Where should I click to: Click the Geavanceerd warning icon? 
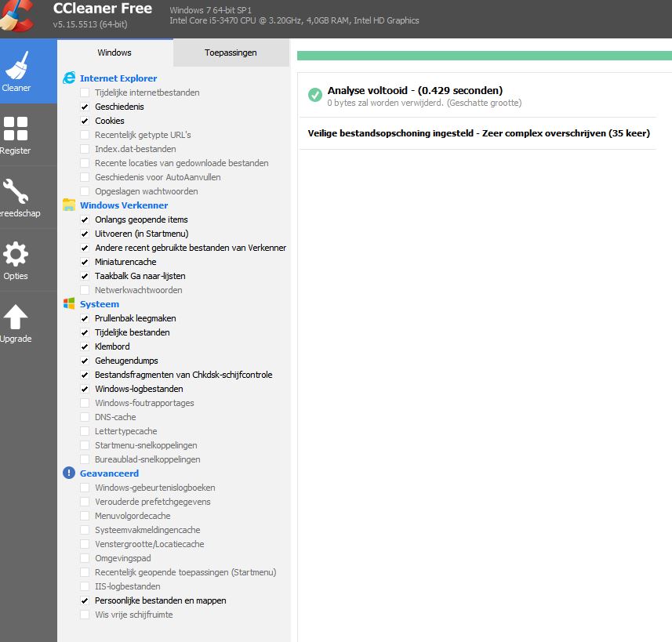(69, 473)
